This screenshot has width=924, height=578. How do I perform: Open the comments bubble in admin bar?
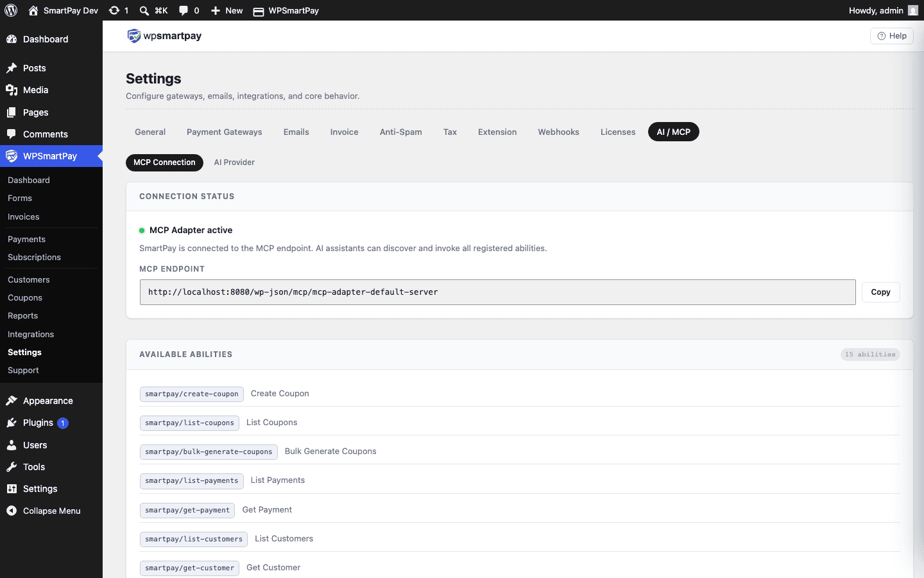click(184, 10)
